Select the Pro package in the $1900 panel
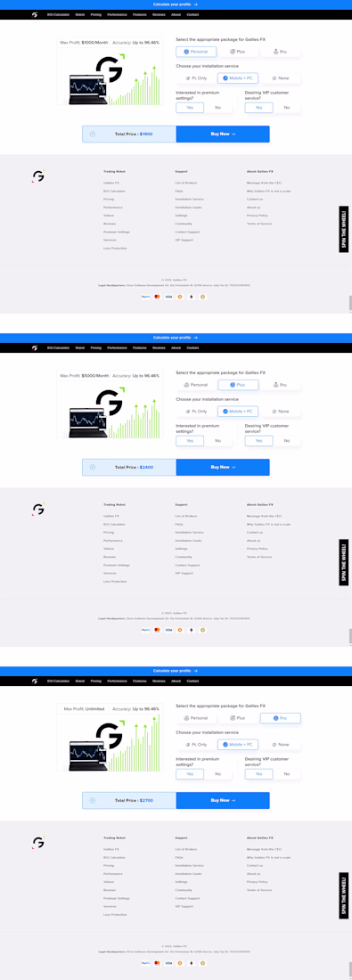Screen dimensions: 352x980 (280, 52)
